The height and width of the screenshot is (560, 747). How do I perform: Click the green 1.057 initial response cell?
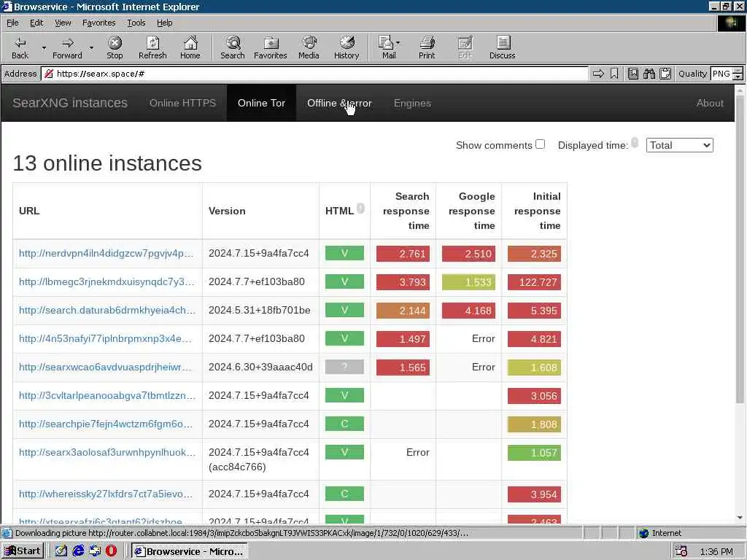(x=534, y=453)
